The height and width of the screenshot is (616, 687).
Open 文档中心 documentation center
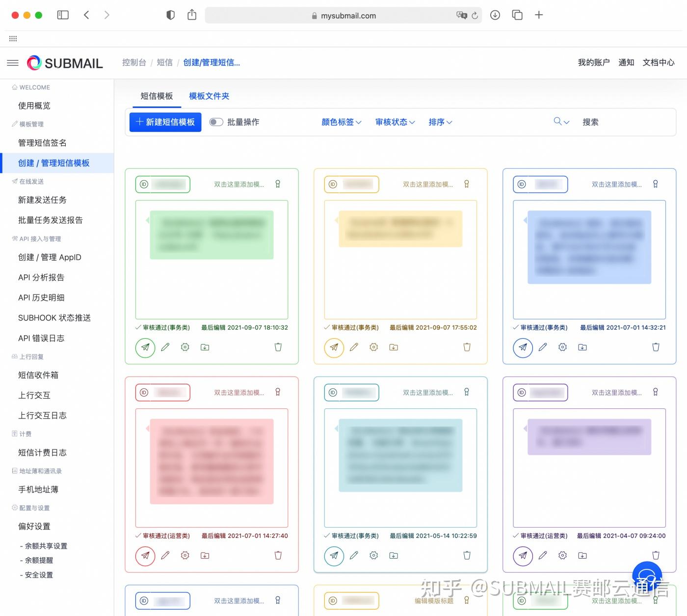pos(659,62)
